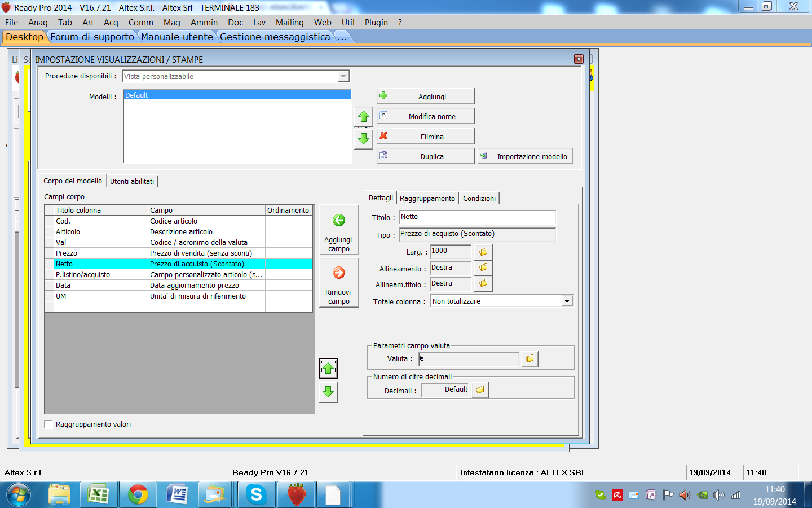Click Duplica button
Image resolution: width=812 pixels, height=508 pixels.
click(x=425, y=156)
